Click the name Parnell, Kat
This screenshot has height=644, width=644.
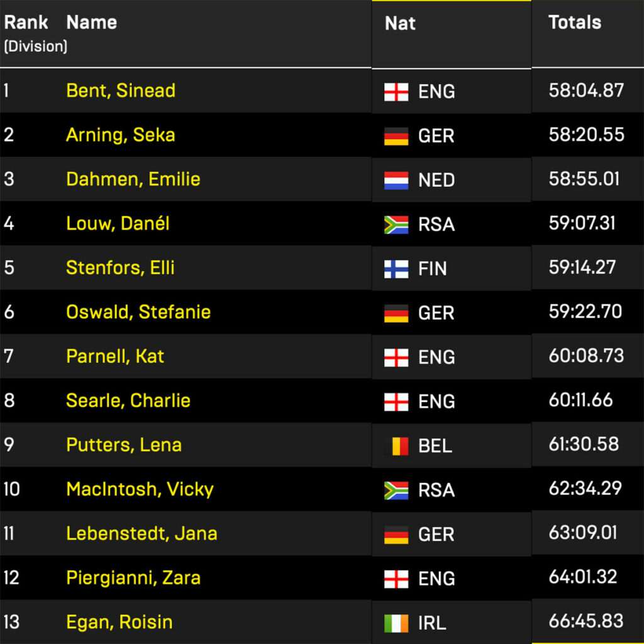click(x=115, y=356)
